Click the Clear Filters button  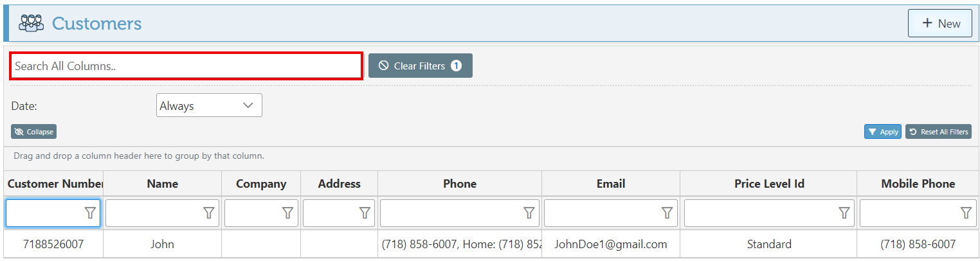420,66
